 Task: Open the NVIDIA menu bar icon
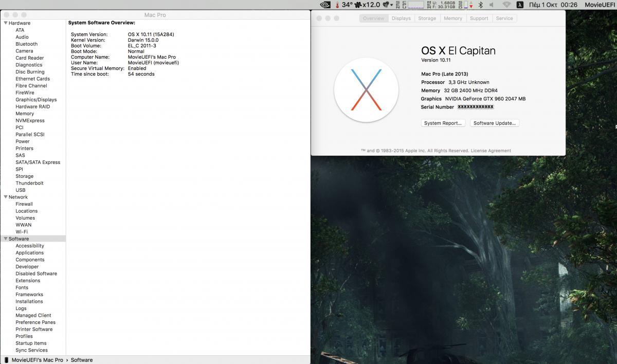coord(325,5)
